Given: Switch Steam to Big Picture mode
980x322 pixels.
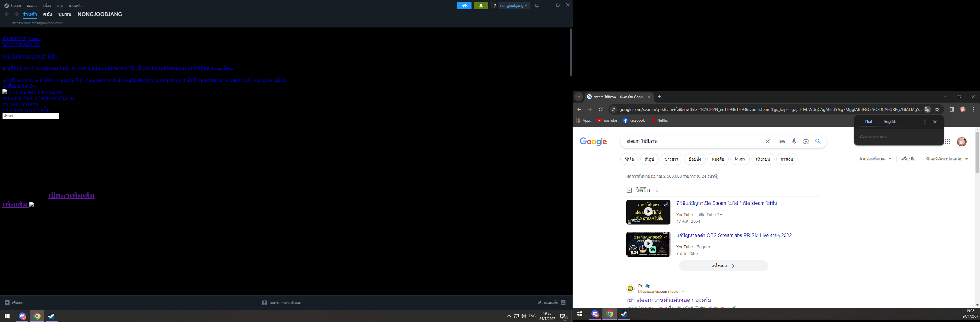Looking at the screenshot, I should (x=537, y=6).
